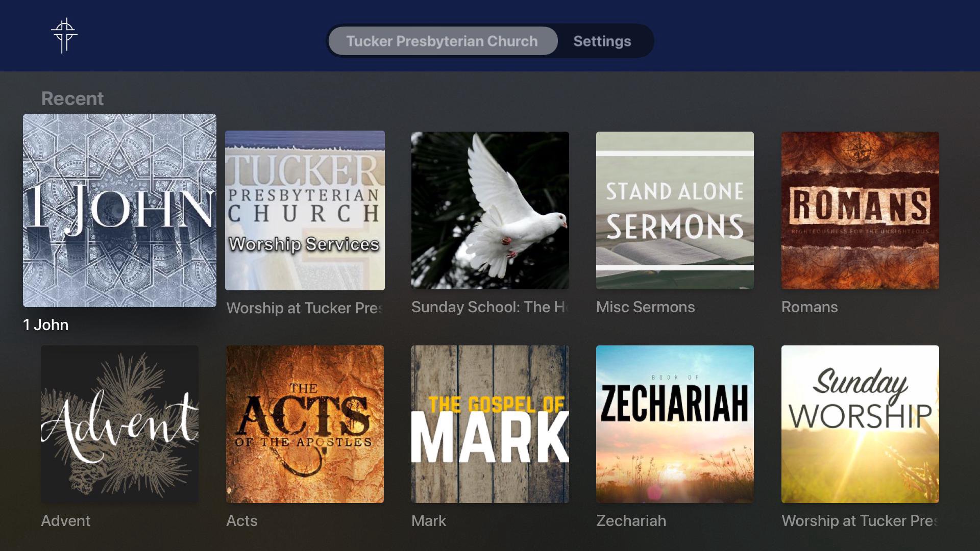This screenshot has height=551, width=980.
Task: Click the Recent section heading
Action: [x=72, y=98]
